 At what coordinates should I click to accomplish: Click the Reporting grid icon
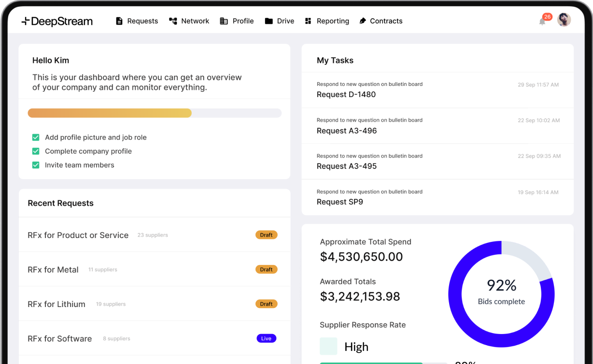click(308, 21)
